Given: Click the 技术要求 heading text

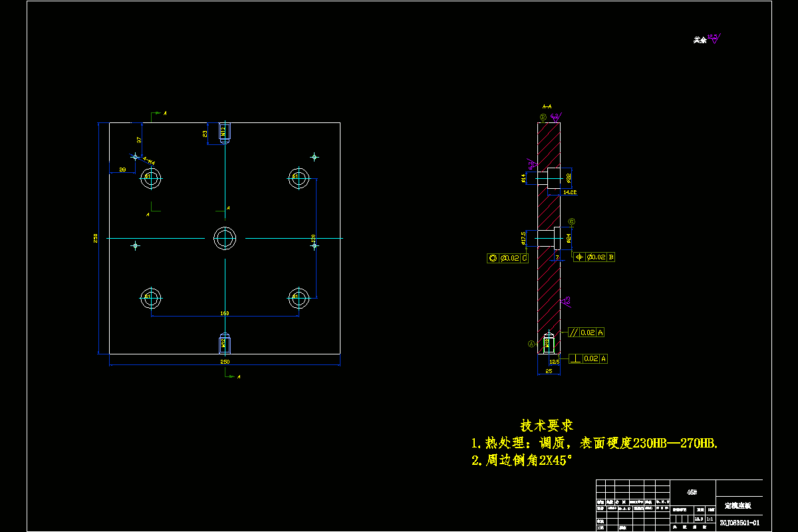Looking at the screenshot, I should point(547,425).
